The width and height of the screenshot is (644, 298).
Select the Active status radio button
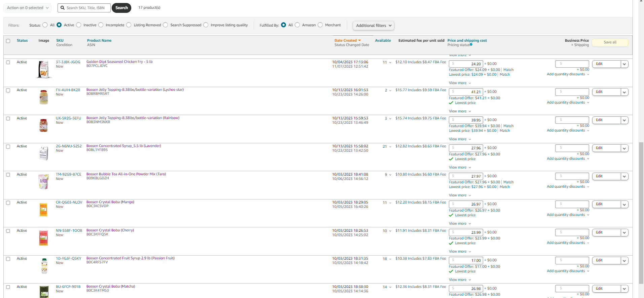click(x=59, y=25)
